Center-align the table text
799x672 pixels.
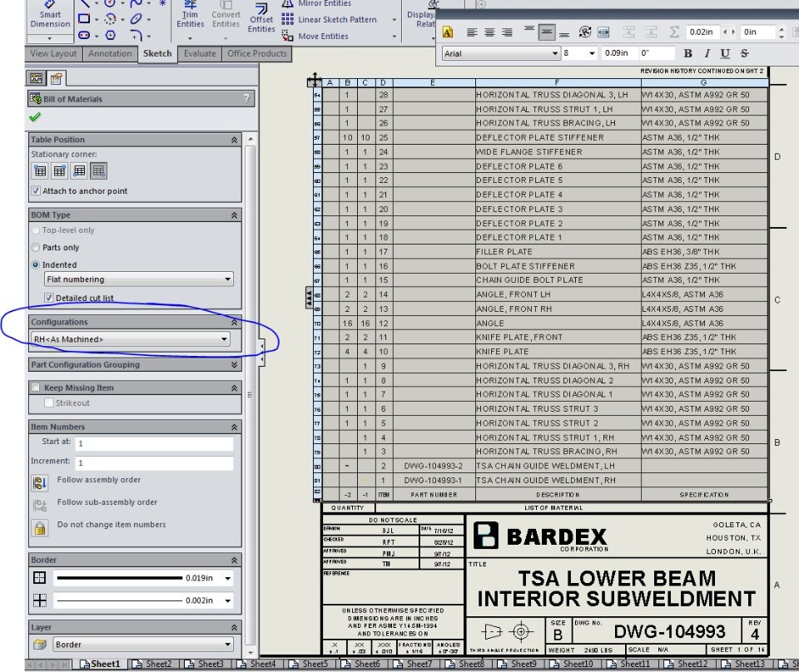pyautogui.click(x=489, y=32)
